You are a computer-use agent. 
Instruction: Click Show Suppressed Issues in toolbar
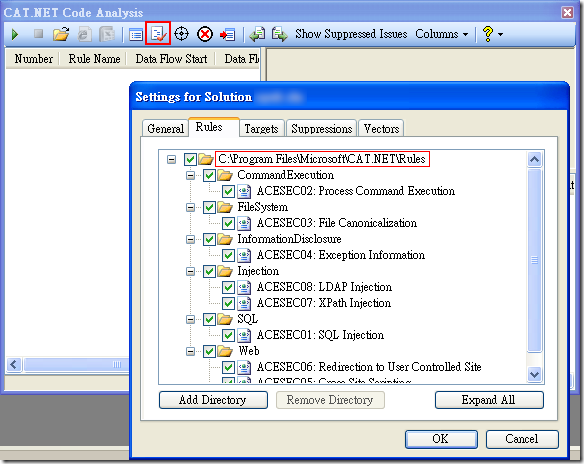click(x=351, y=34)
